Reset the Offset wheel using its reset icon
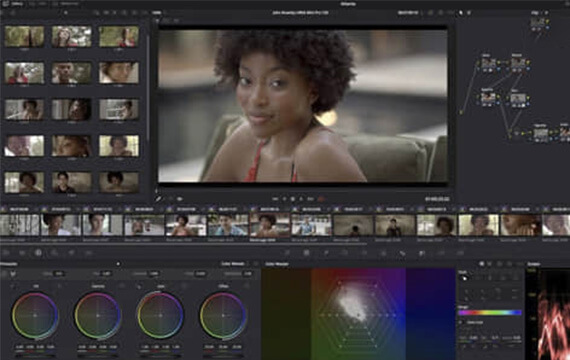 click(246, 287)
